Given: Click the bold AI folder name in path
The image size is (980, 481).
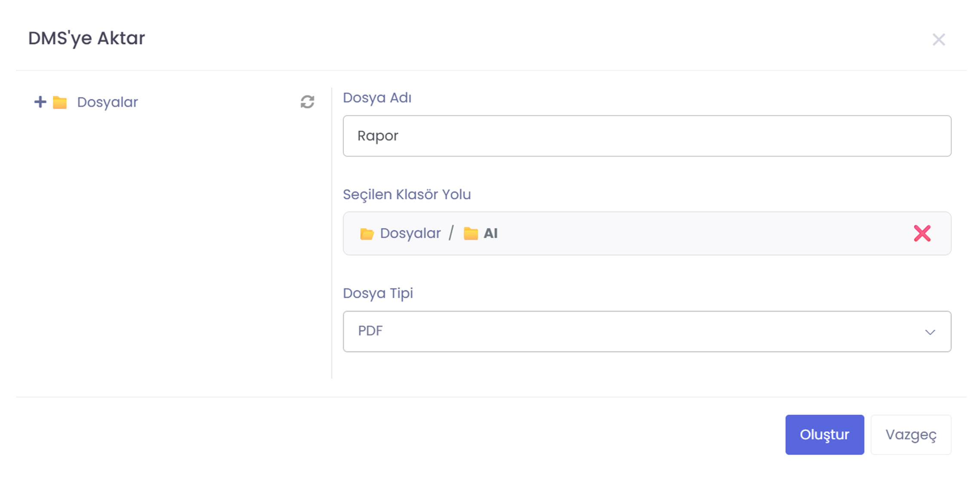Looking at the screenshot, I should (x=490, y=233).
